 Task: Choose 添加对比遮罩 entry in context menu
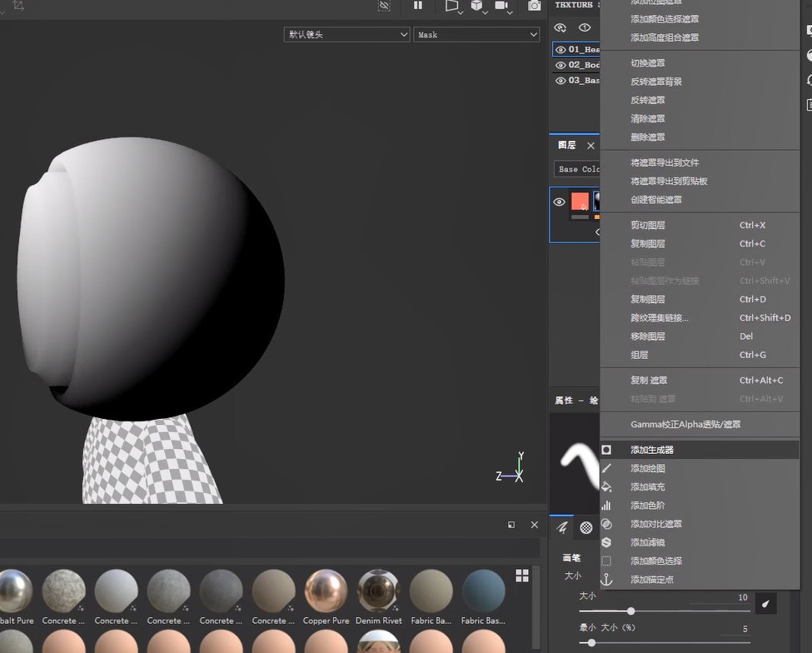(x=700, y=524)
